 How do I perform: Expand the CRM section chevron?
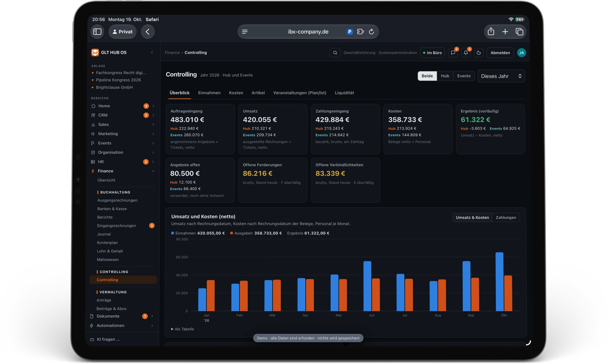pos(153,115)
